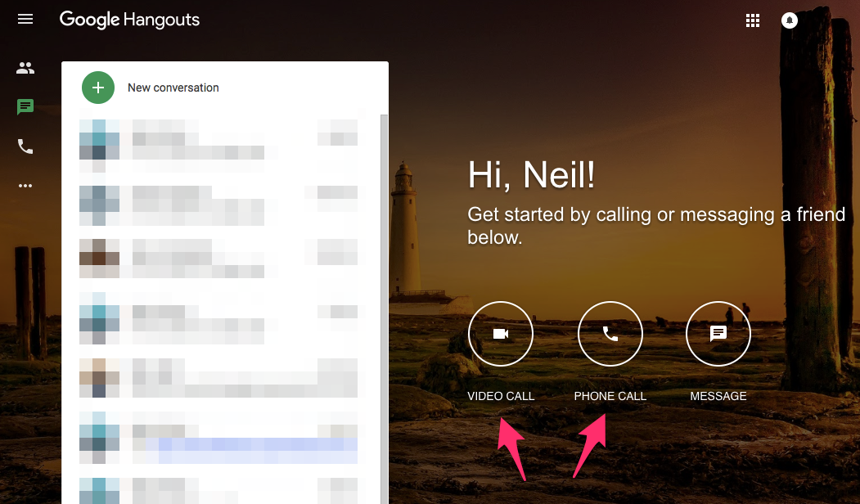Click the Google Hangouts logo

click(129, 20)
